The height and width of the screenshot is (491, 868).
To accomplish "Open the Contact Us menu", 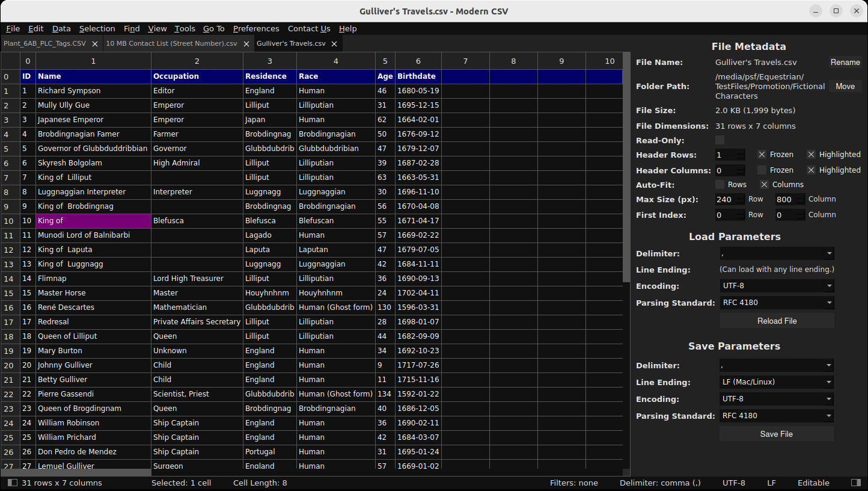I will (x=309, y=29).
